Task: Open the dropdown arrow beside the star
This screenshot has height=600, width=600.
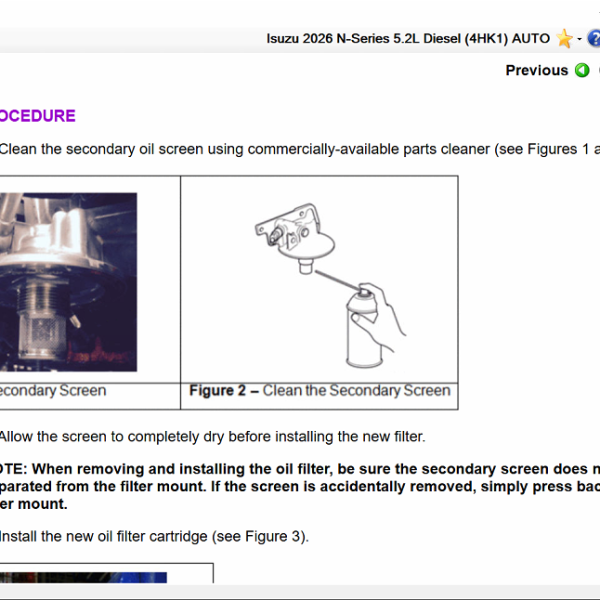Action: [579, 39]
